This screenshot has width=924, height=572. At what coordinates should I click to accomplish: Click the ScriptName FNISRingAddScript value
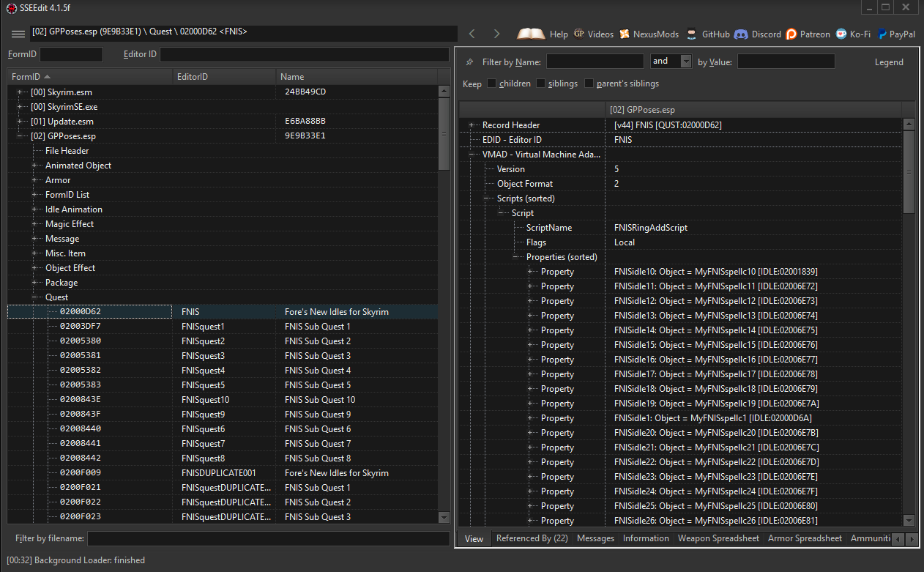point(651,228)
